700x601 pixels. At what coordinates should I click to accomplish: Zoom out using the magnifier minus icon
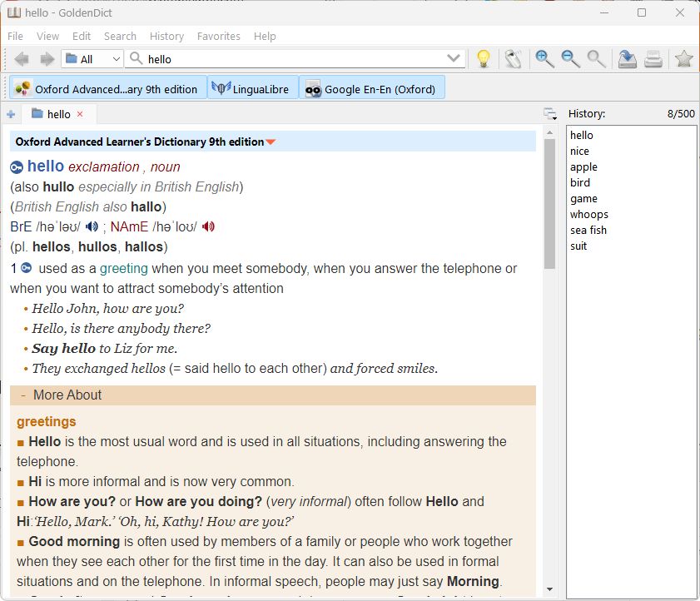click(570, 59)
